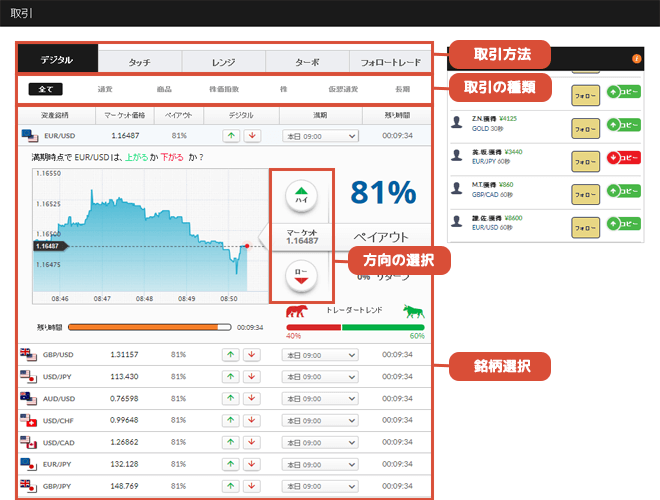Open the EUR/JPY expiry dropdown
Image resolution: width=660 pixels, height=500 pixels.
pyautogui.click(x=320, y=464)
